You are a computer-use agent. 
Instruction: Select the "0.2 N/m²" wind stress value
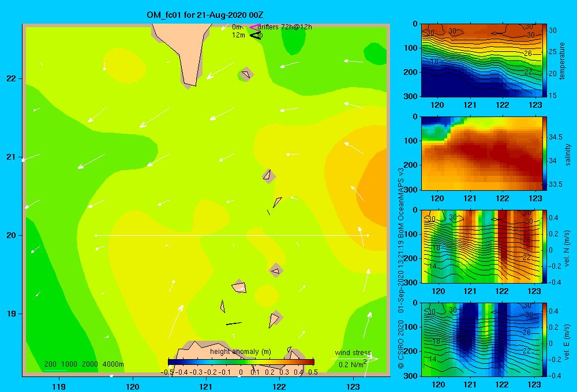tap(353, 364)
